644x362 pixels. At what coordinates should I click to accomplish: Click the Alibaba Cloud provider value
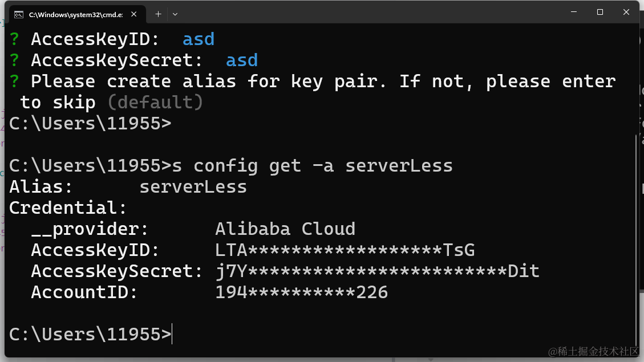click(285, 229)
